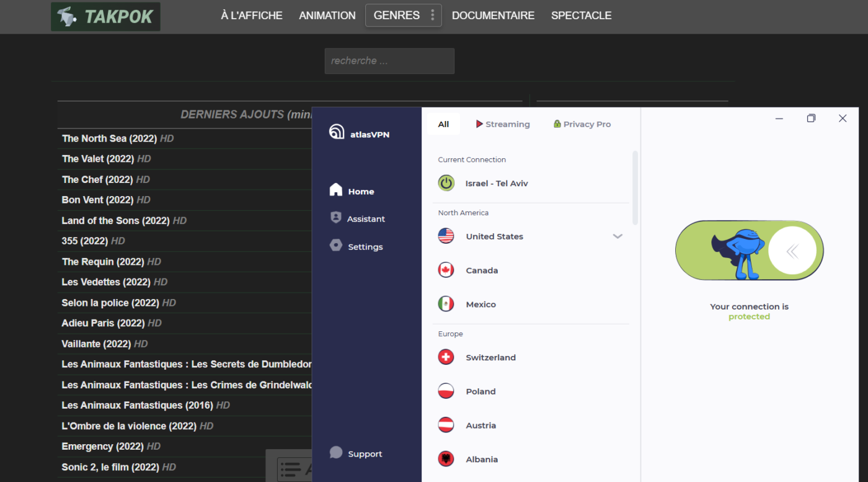Select Assistant in atlasVPN sidebar
This screenshot has width=868, height=482.
(358, 218)
